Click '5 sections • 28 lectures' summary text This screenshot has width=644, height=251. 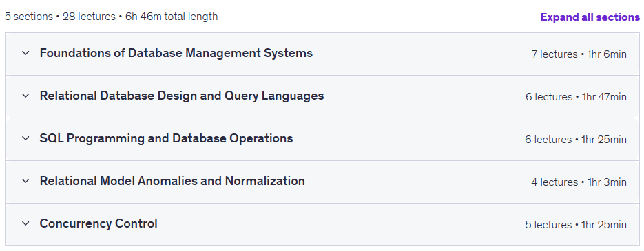[61, 17]
